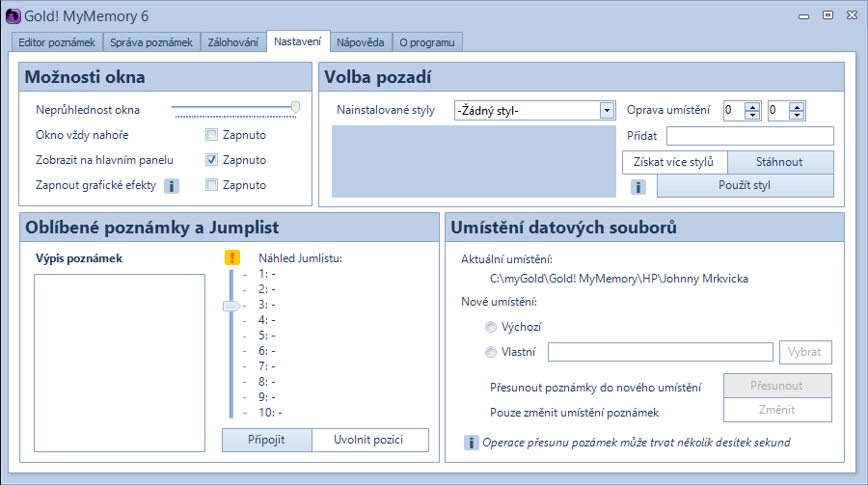Focus the Vlastní path input field
Image resolution: width=868 pixels, height=485 pixels.
(x=661, y=352)
